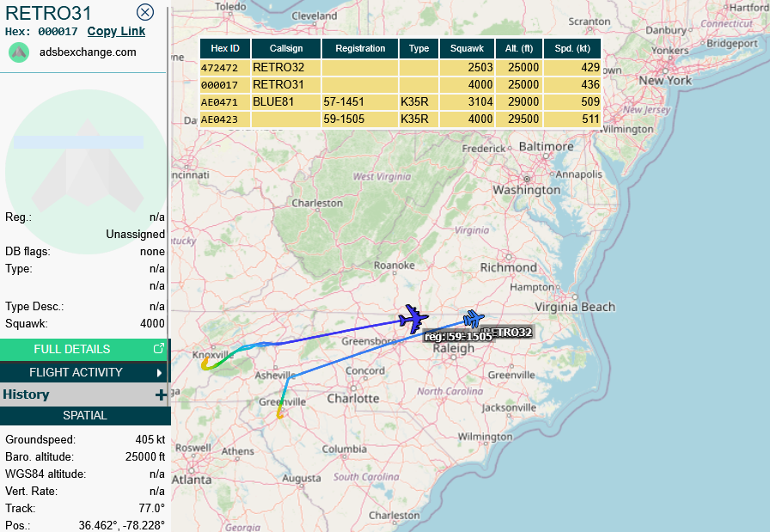Screen dimensions: 770x532
Task: Click the Raleigh city label on map
Action: [453, 349]
